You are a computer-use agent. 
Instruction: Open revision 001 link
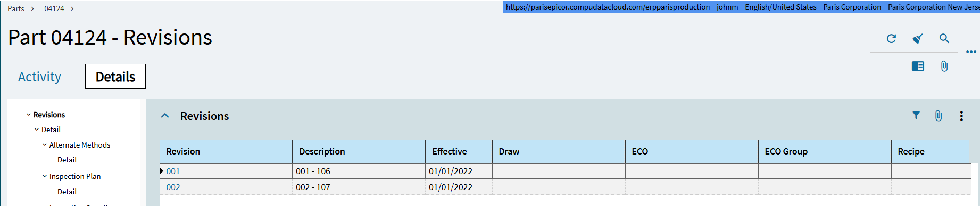point(173,171)
